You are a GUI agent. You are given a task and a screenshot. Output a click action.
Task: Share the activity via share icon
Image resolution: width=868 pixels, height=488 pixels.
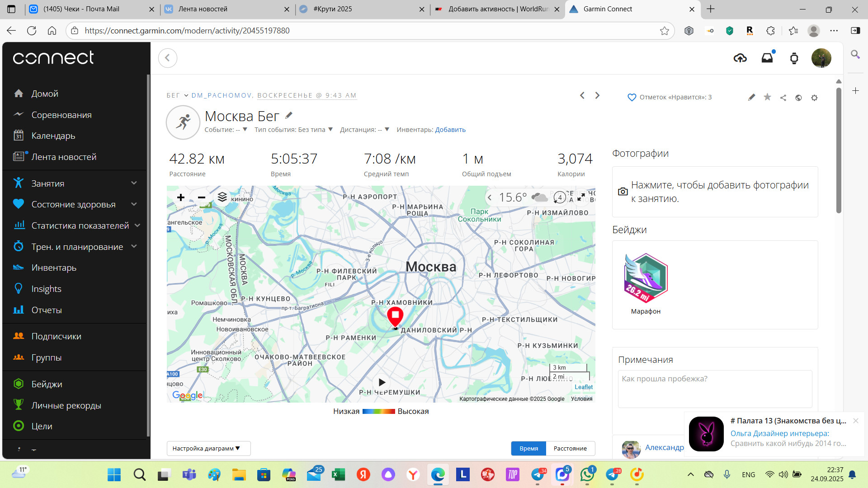click(783, 98)
